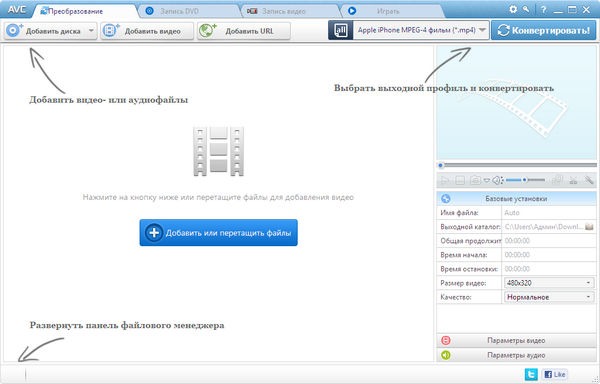Click the film strip placeholder icon
This screenshot has height=384, width=600.
tap(218, 151)
